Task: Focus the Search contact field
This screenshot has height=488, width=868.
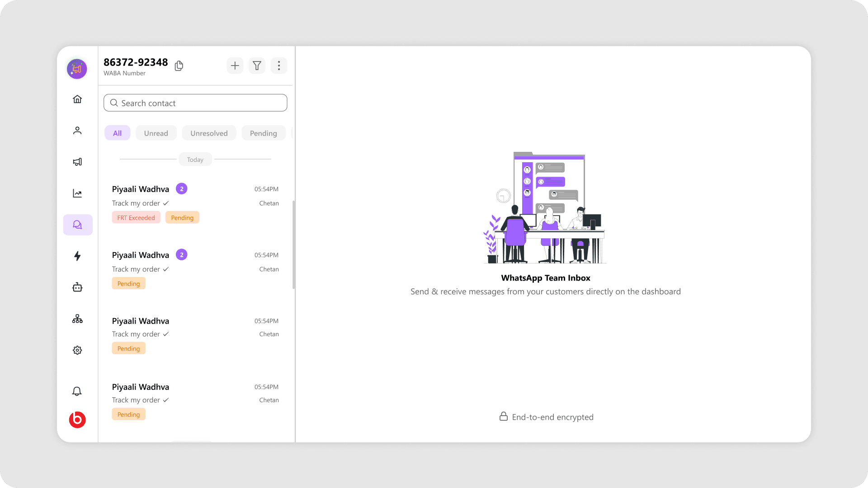Action: (195, 103)
